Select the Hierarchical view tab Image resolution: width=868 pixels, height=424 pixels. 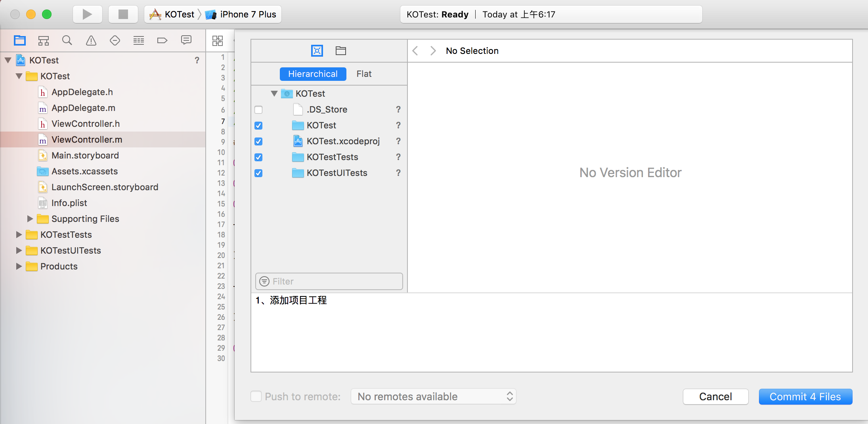(313, 74)
